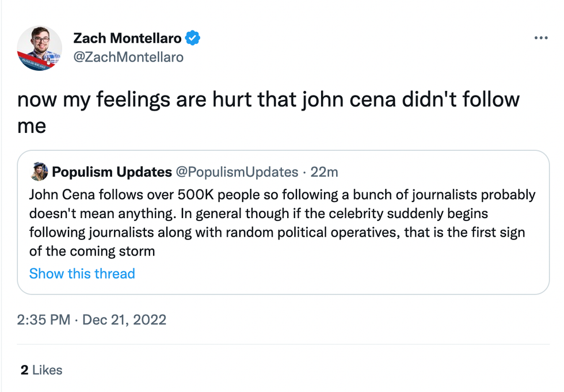Click the like count number 2
This screenshot has width=564, height=392.
pos(24,370)
